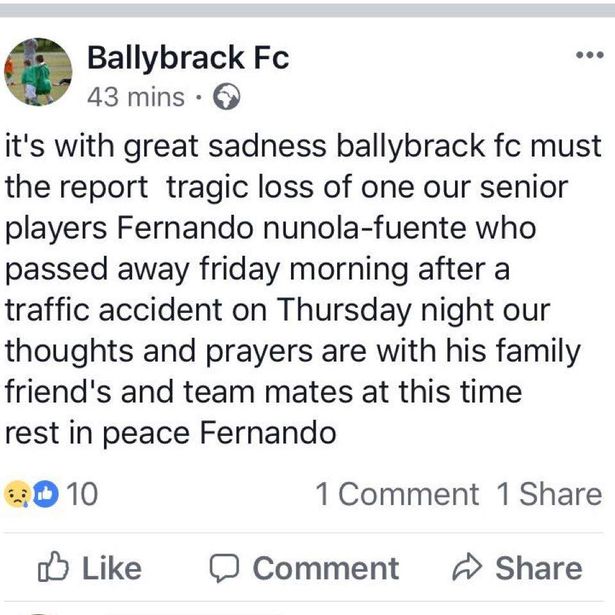Click the thumbs-up outline Like icon
This screenshot has height=615, width=615.
tap(52, 568)
